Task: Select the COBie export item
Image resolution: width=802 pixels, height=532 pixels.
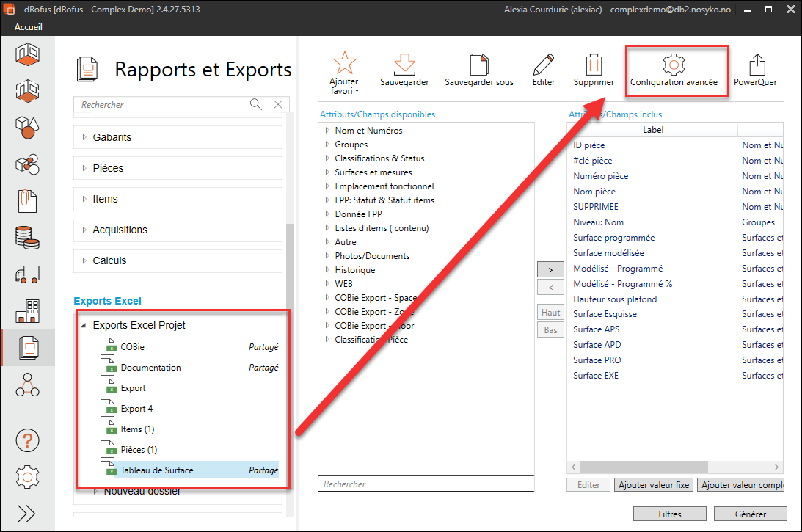Action: [x=133, y=347]
